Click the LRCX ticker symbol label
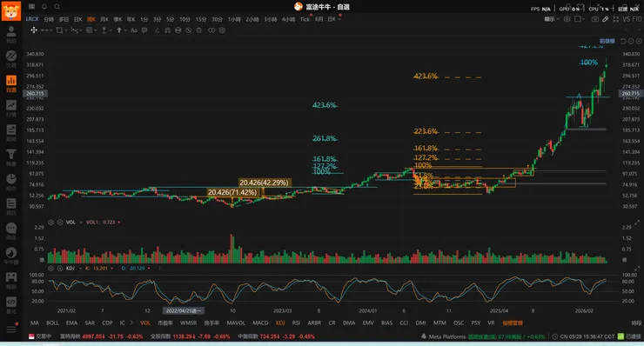 pyautogui.click(x=32, y=19)
